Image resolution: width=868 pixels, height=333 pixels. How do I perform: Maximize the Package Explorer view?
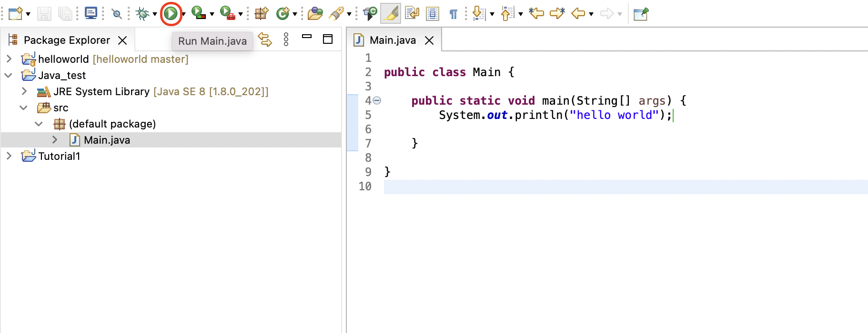pyautogui.click(x=328, y=39)
